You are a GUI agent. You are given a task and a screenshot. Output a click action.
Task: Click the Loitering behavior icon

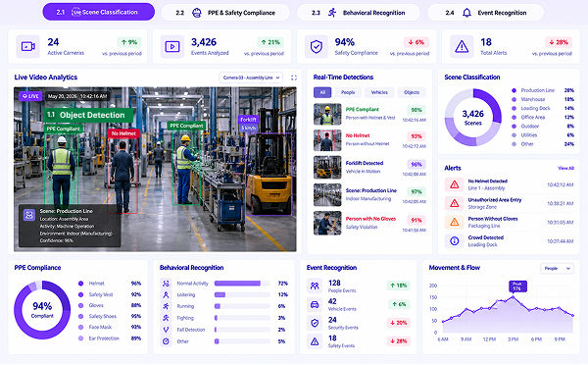166,294
